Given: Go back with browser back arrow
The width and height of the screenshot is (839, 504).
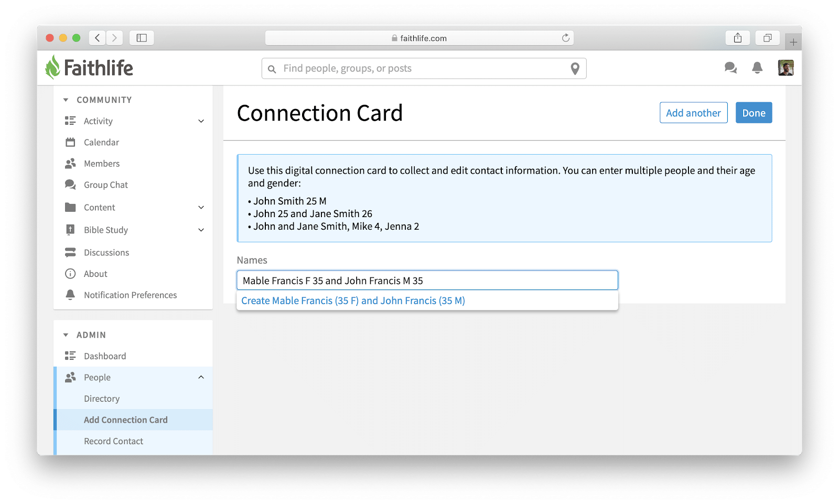Looking at the screenshot, I should tap(97, 38).
